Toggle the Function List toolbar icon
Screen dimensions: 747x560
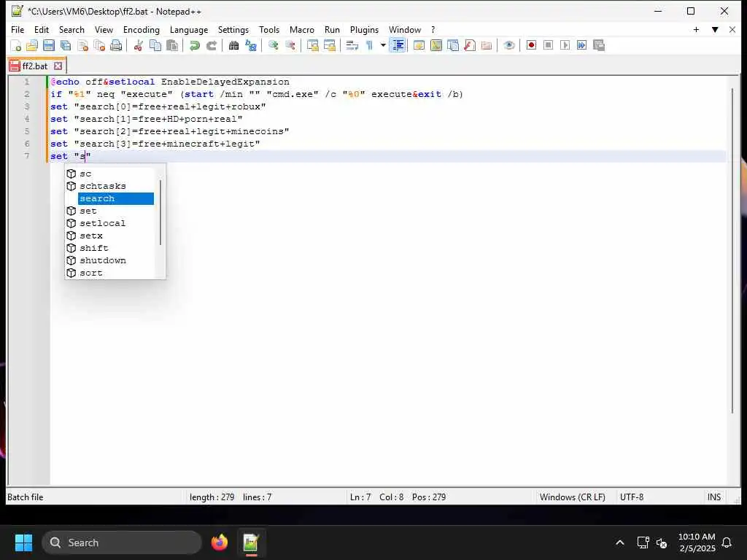pos(470,46)
